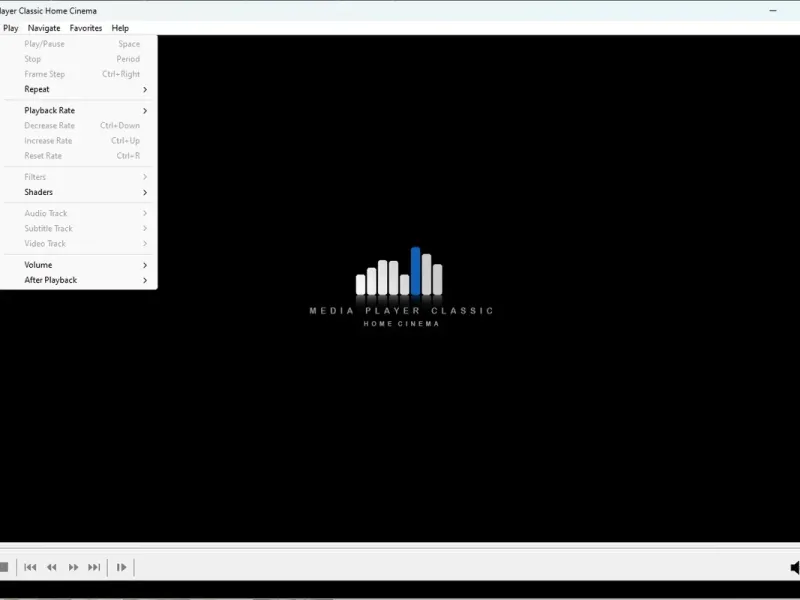Click the Increase Rate menu entry
This screenshot has height=600, width=800.
79,141
